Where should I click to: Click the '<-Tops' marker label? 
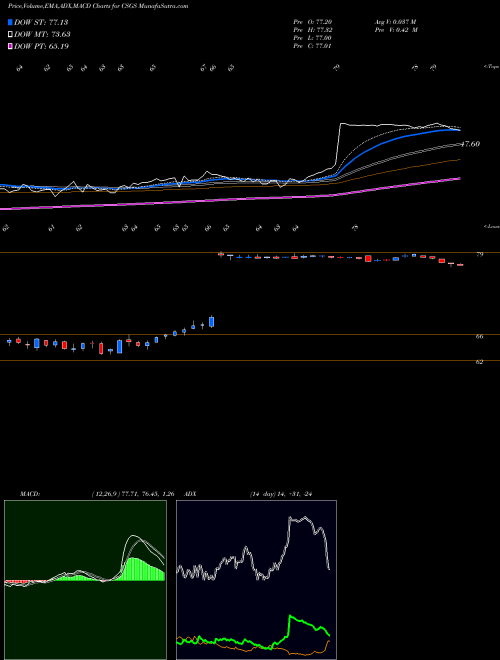(x=491, y=67)
